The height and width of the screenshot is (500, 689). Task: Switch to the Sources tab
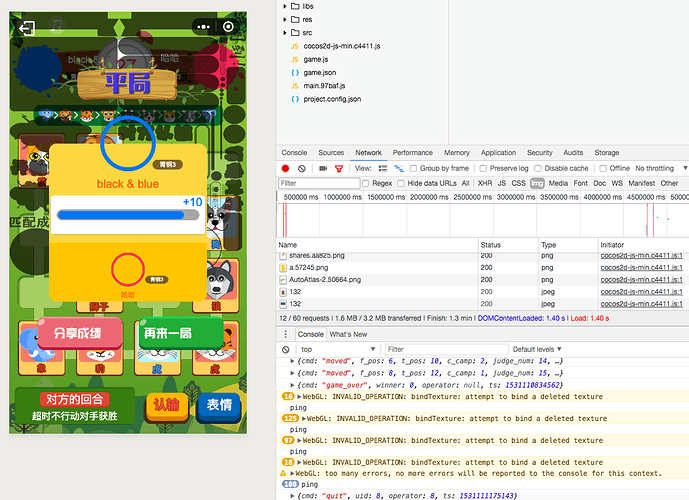(331, 153)
